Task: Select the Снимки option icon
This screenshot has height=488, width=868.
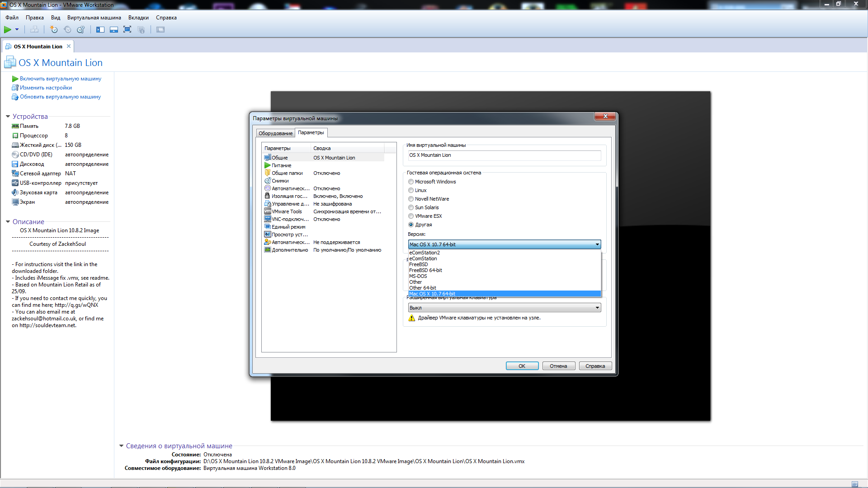Action: (268, 181)
